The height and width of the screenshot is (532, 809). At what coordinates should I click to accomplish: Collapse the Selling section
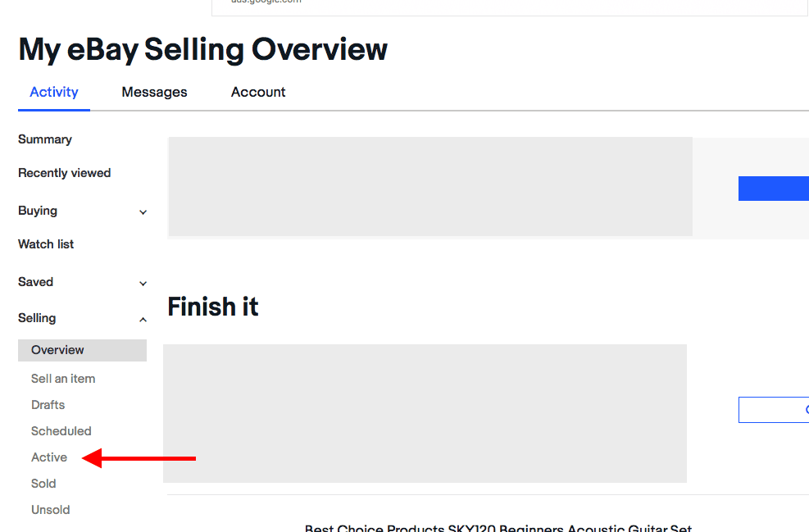coord(37,318)
